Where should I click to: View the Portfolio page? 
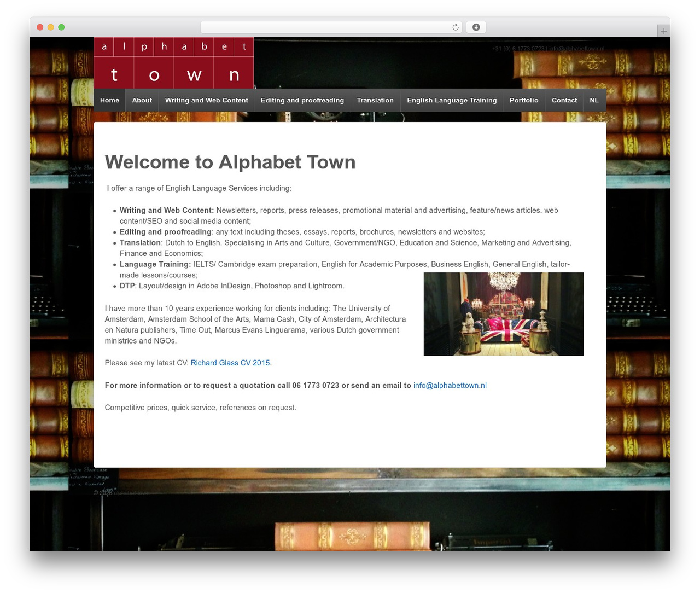(524, 100)
